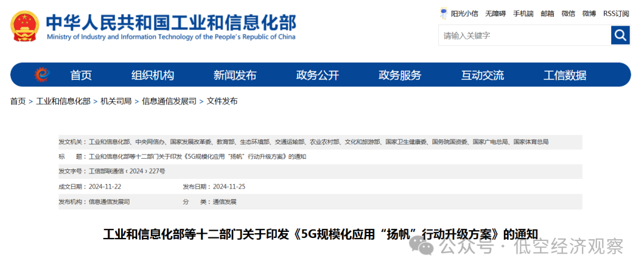Click the 阳光小信 top link
The height and width of the screenshot is (272, 644).
click(465, 14)
